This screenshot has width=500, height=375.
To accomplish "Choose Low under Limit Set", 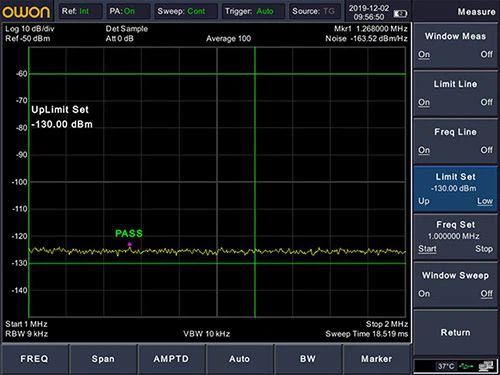I will [485, 201].
